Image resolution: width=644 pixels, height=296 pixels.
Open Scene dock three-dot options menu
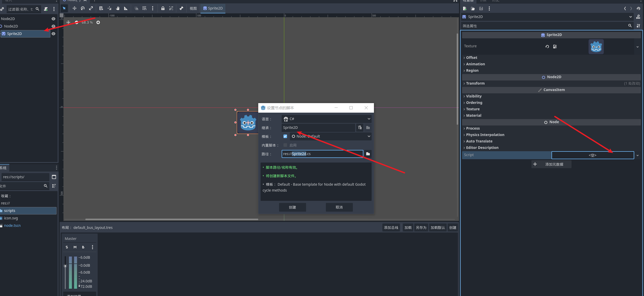pos(54,9)
